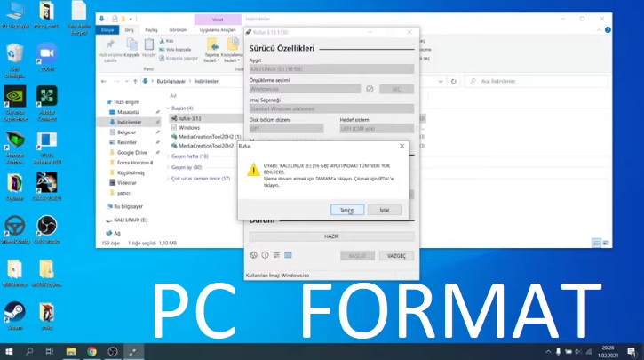The image size is (644, 360).
Task: Click the Ara: İndirilenler search box
Action: coord(536,82)
